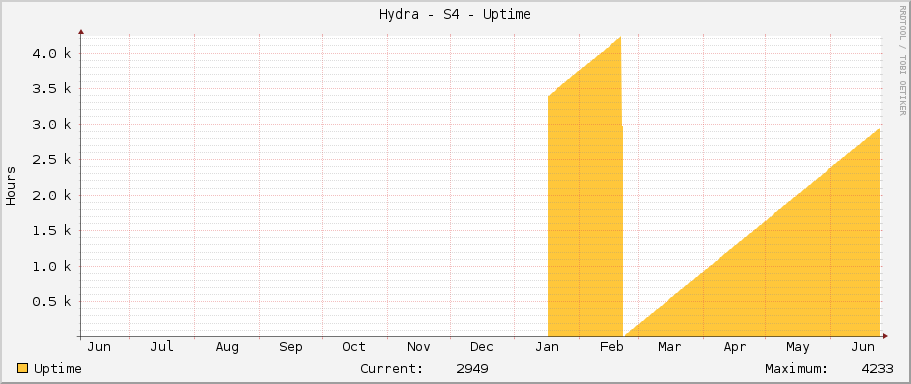Click the "Jun" month label following May
Screen dimensions: 911x384
tap(863, 347)
